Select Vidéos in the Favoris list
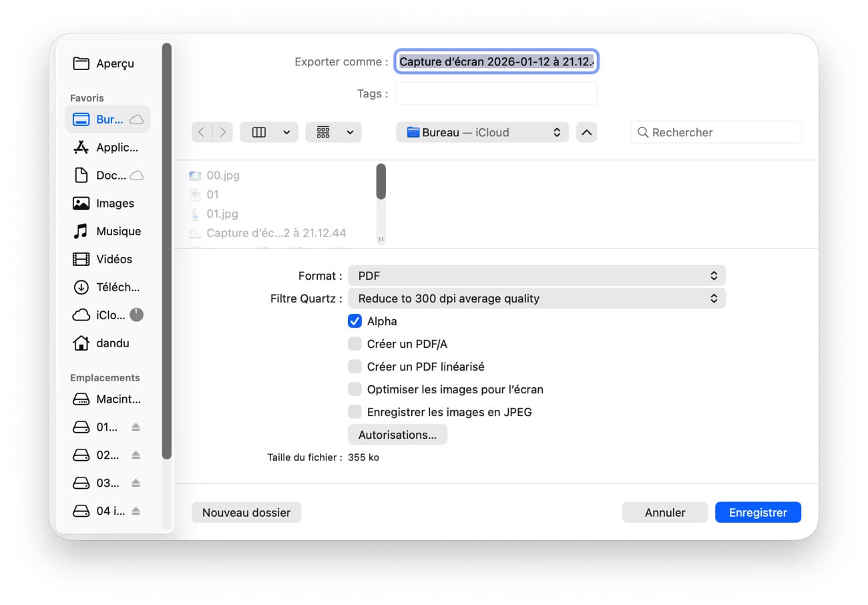 click(114, 259)
